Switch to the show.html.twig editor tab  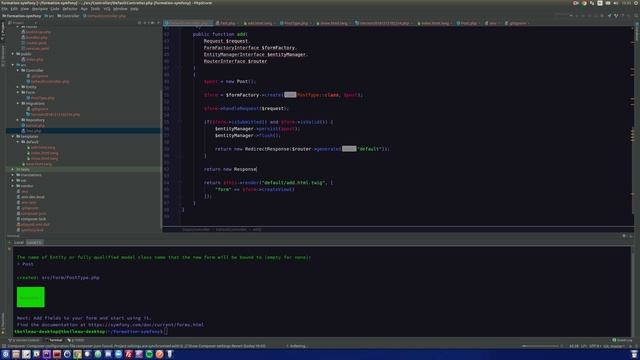(333, 23)
